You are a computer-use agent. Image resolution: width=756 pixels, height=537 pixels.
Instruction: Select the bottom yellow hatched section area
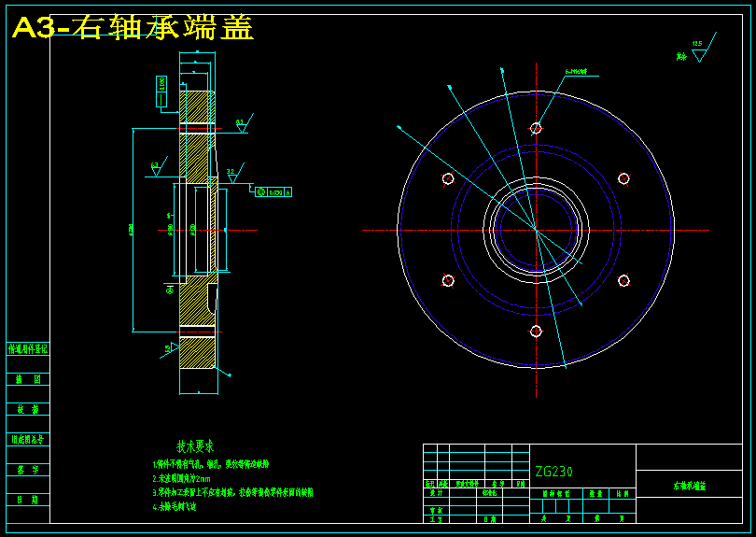click(197, 353)
